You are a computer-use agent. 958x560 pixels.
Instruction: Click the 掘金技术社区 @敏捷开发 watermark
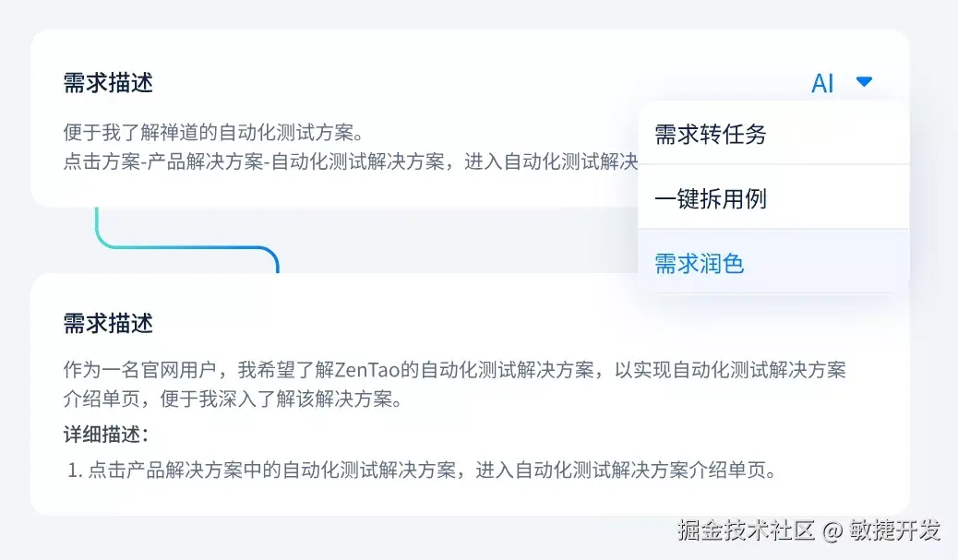(808, 530)
